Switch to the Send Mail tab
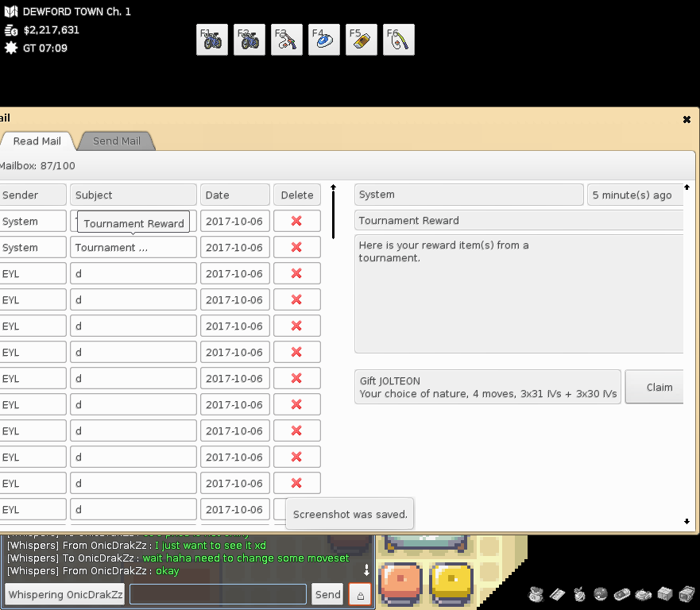This screenshot has height=610, width=700. [x=117, y=141]
